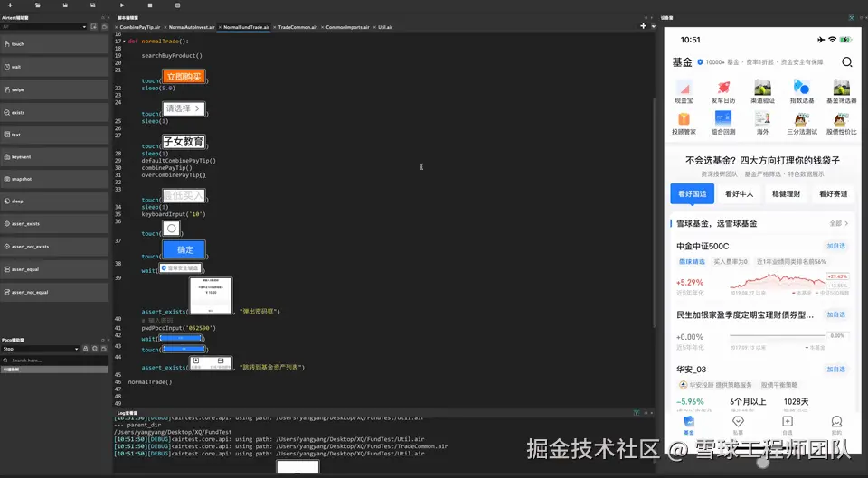868x478 pixels.
Task: Tap the 基金 bottom navigation tab on phone
Action: tap(689, 426)
